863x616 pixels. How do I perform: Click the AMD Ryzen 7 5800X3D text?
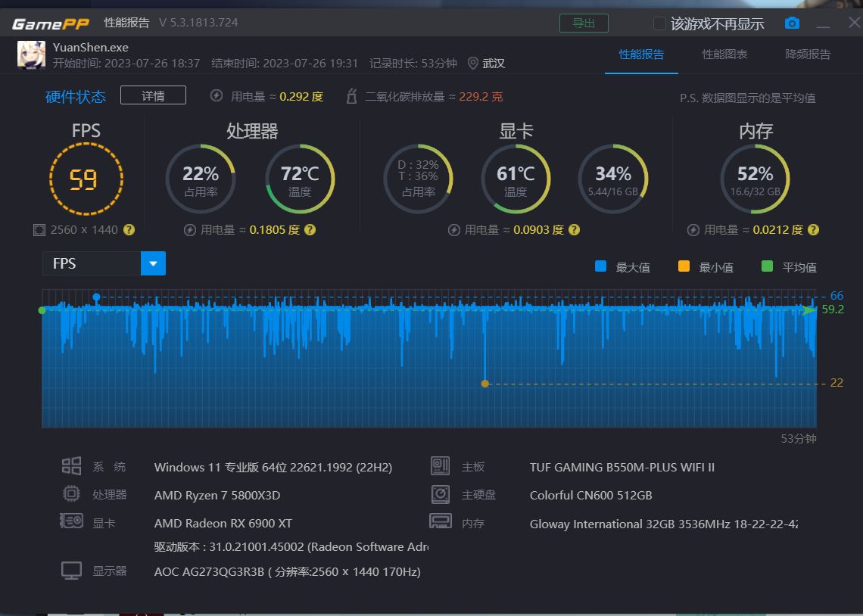click(217, 495)
